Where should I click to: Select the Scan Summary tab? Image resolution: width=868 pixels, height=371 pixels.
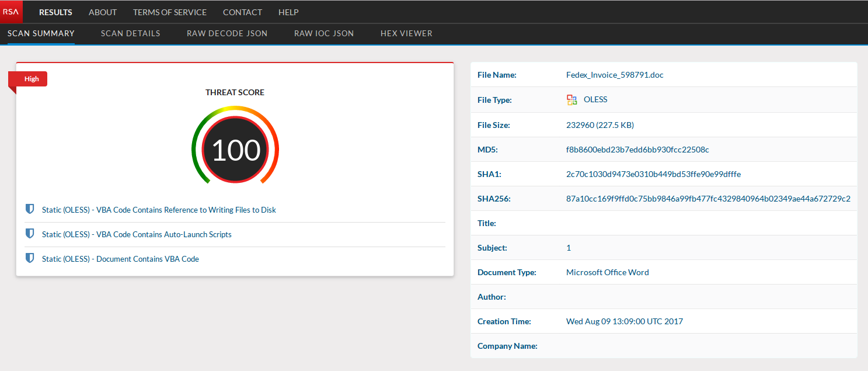pyautogui.click(x=41, y=33)
